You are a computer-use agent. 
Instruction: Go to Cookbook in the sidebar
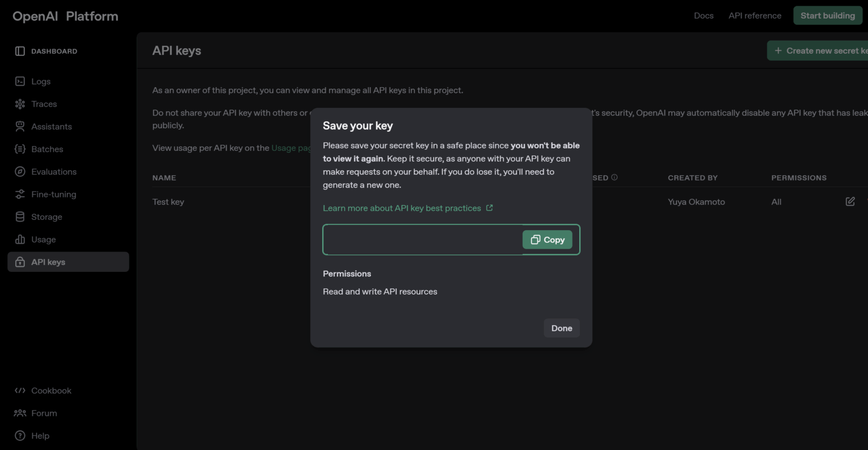click(51, 391)
